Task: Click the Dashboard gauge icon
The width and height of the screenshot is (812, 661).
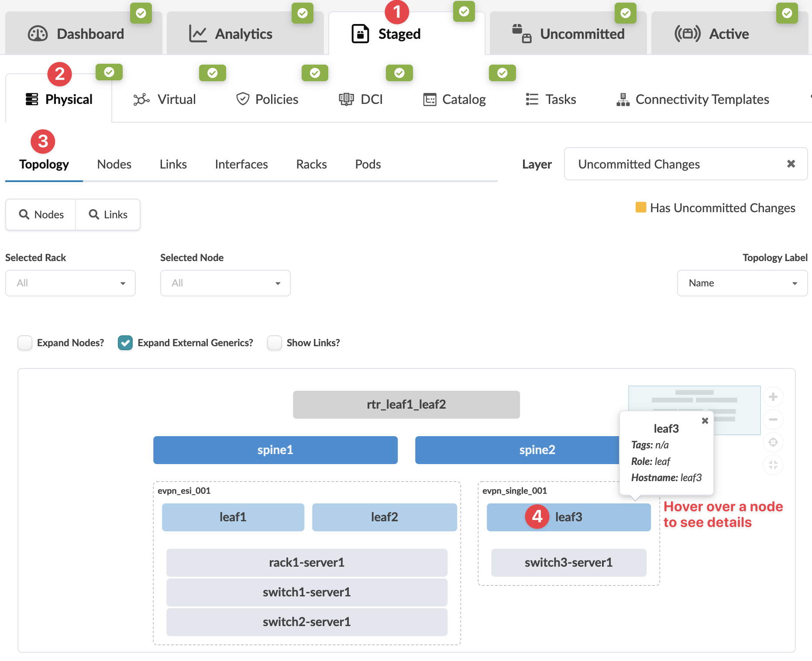Action: [x=38, y=34]
